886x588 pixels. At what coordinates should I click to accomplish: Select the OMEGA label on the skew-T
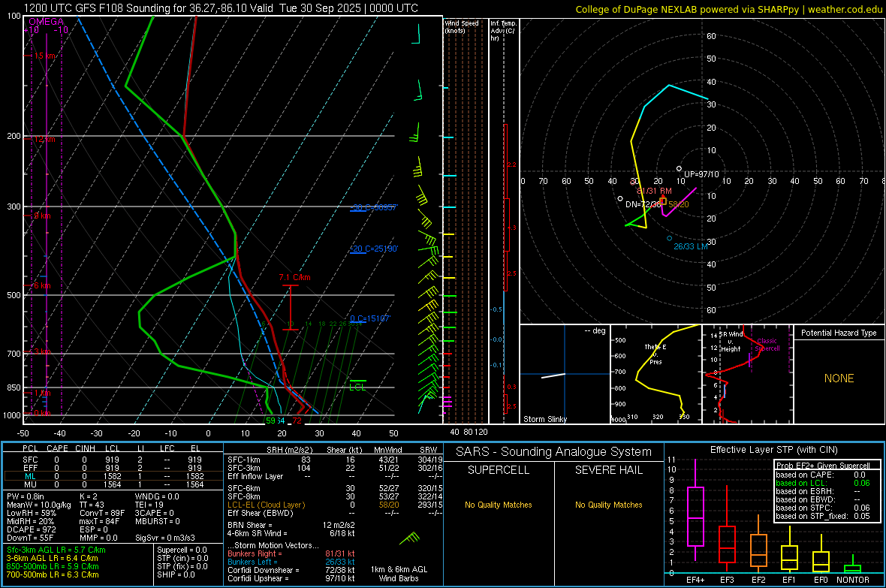pos(47,22)
